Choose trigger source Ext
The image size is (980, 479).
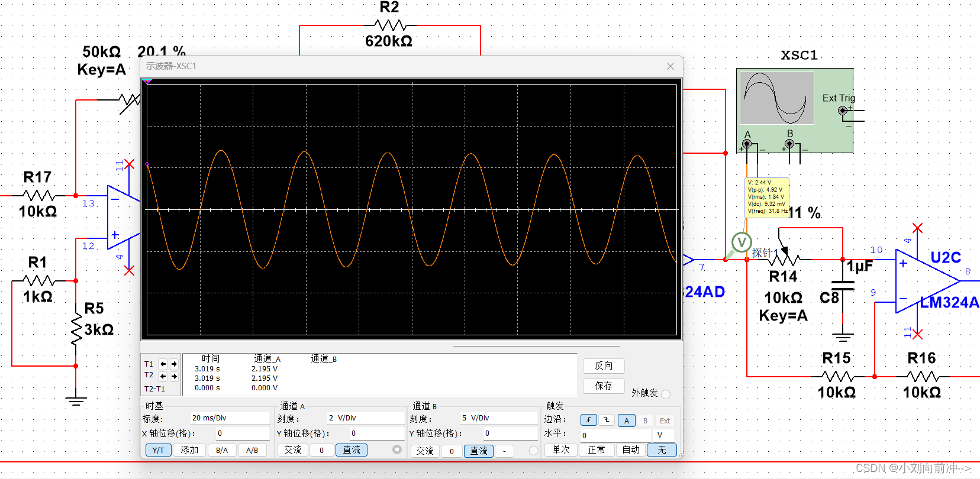point(665,420)
